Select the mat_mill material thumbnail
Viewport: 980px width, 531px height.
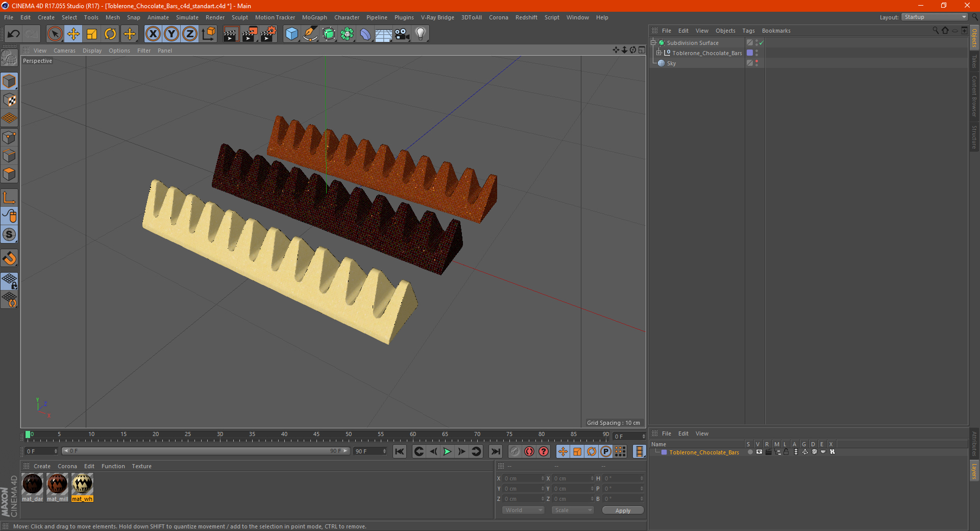coord(58,488)
